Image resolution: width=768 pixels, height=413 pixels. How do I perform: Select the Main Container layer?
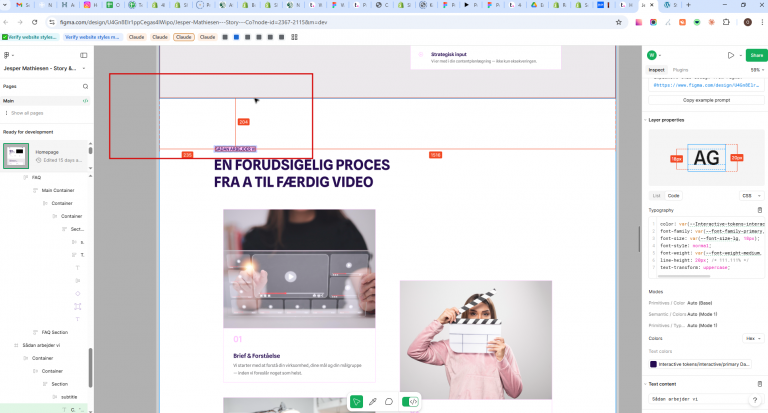click(58, 190)
